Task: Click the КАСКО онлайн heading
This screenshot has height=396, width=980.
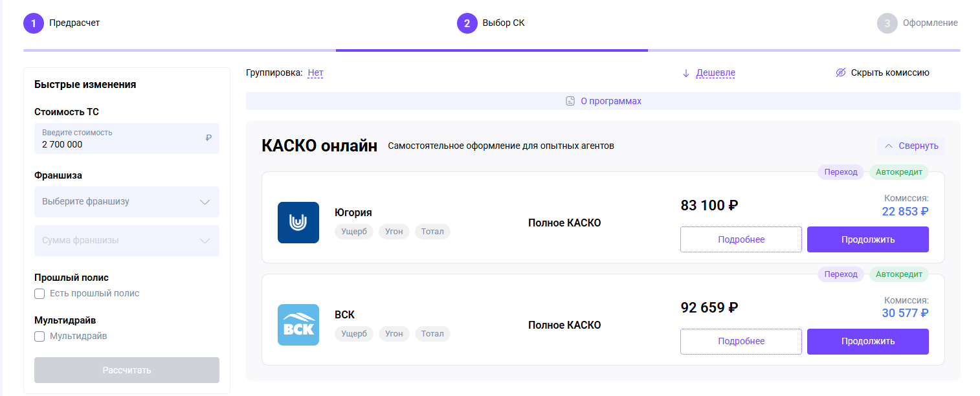Action: click(319, 146)
